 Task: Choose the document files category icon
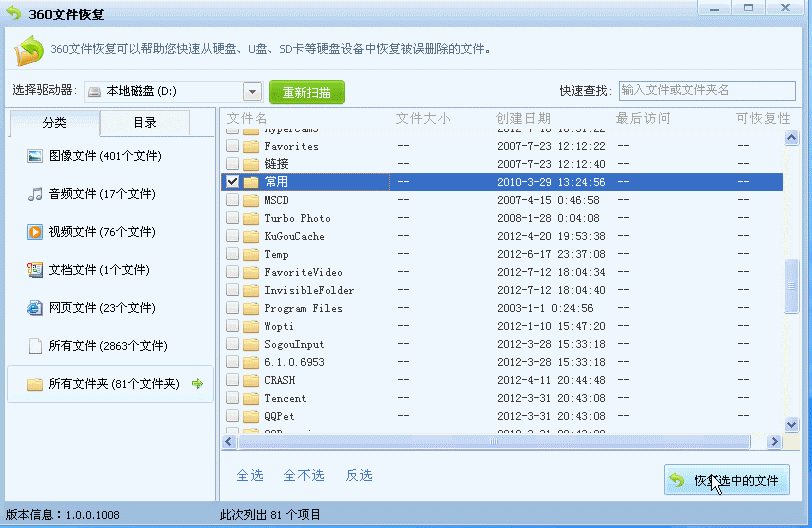point(35,270)
